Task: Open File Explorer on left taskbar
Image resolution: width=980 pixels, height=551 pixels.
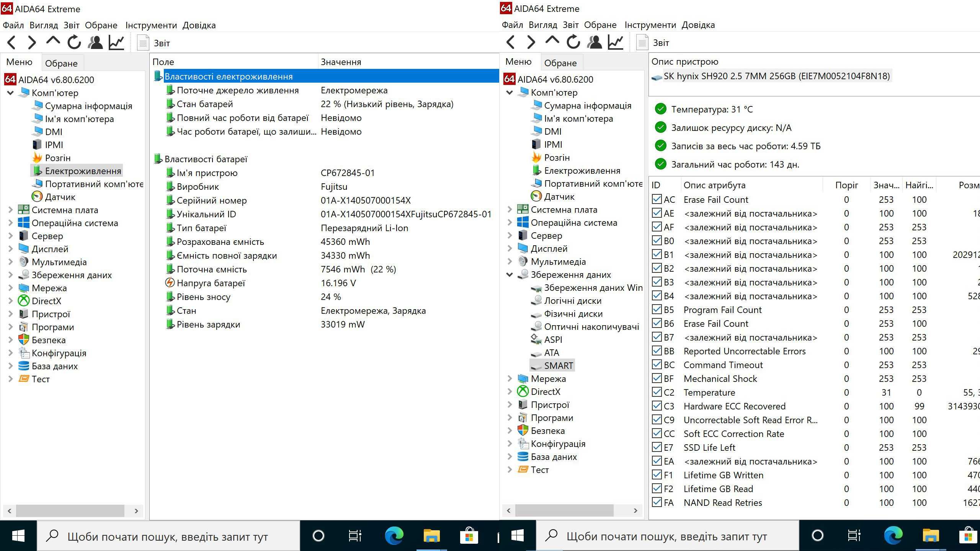Action: pos(431,536)
